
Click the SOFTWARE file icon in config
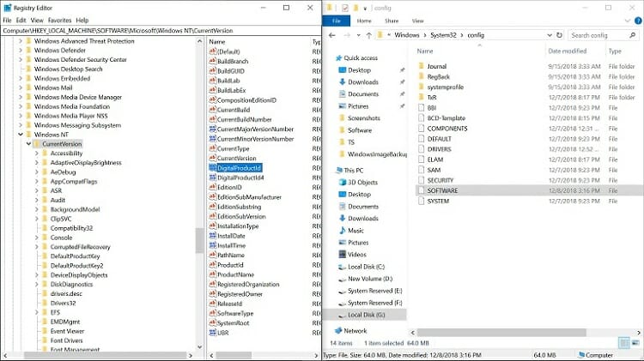(420, 191)
